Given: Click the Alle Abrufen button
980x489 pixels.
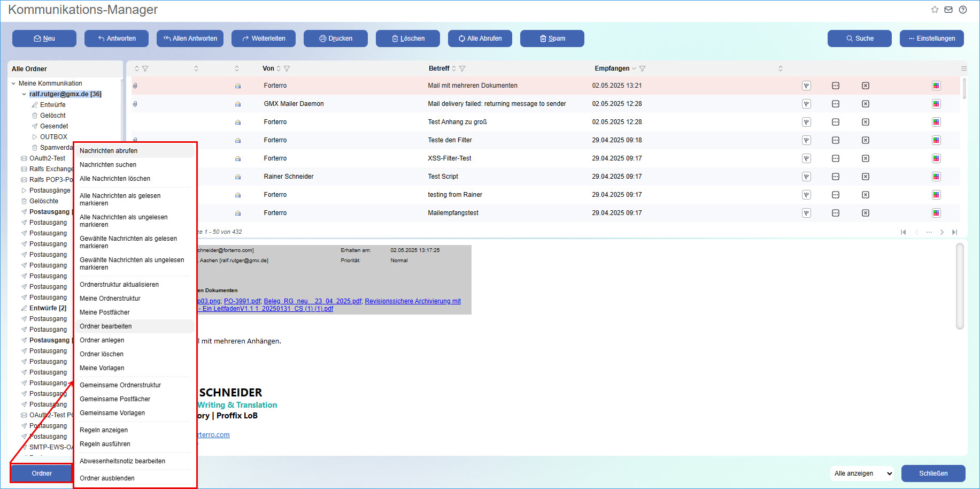Looking at the screenshot, I should [x=480, y=38].
